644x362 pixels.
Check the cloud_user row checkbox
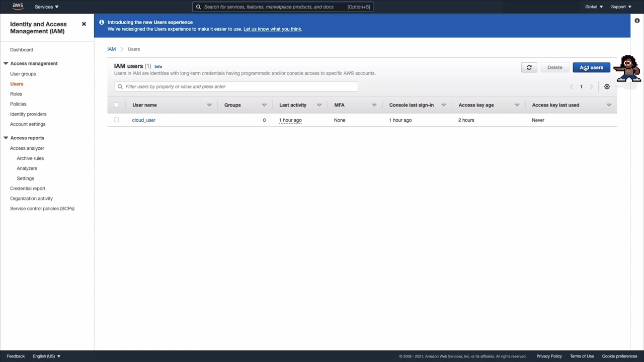coord(116,120)
